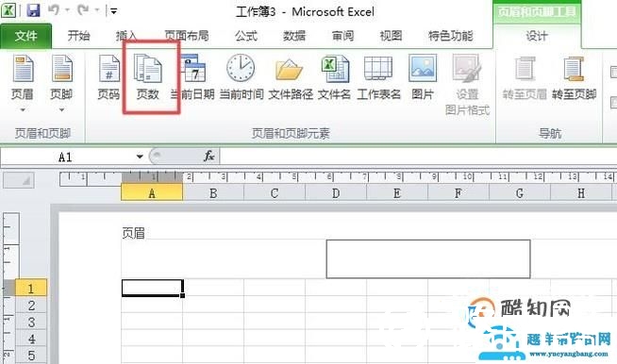Switch to the 页面布局 ribbon tab
The height and width of the screenshot is (364, 617).
pyautogui.click(x=187, y=36)
